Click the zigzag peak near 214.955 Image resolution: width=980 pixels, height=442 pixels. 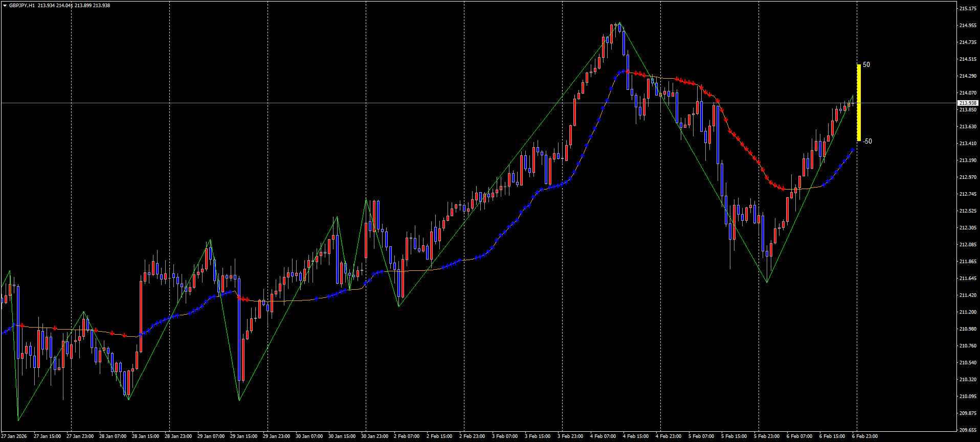tap(619, 23)
